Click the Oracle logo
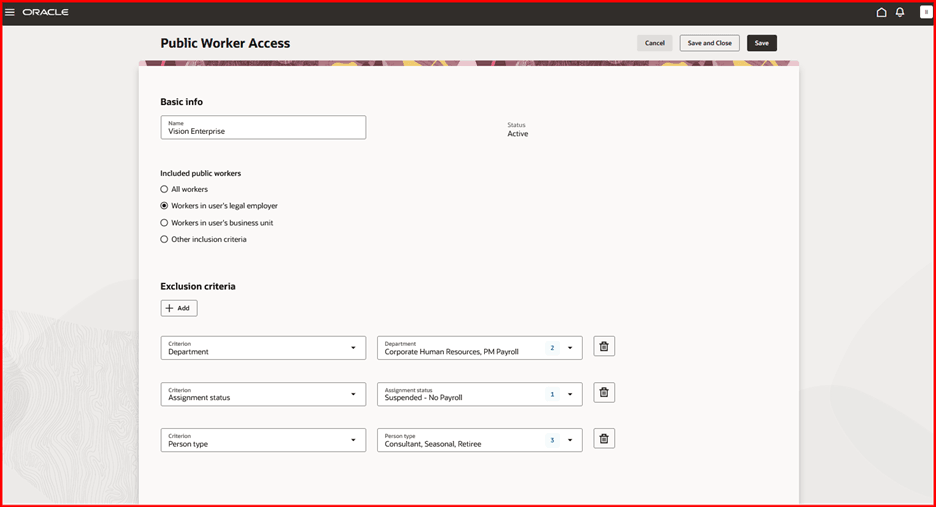936x507 pixels. click(x=45, y=12)
